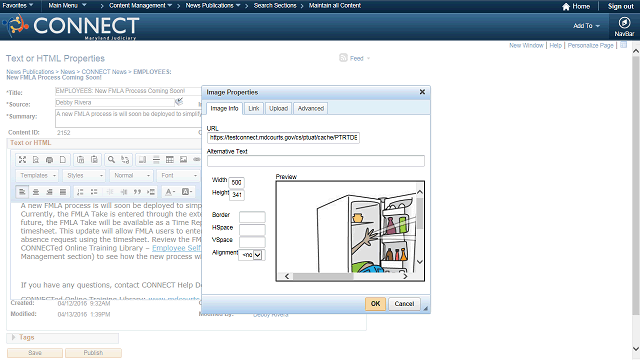Insert a table into the editor
Screen dimensions: 640x360
170,160
